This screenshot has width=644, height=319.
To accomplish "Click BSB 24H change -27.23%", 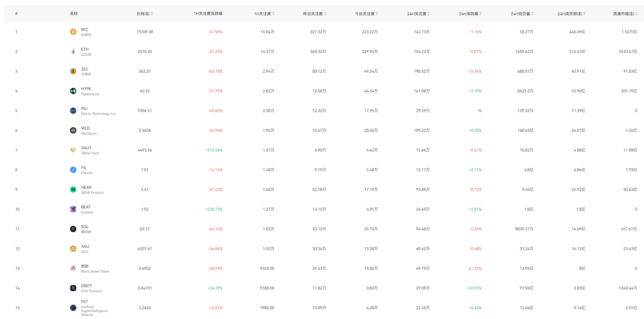I will [474, 268].
